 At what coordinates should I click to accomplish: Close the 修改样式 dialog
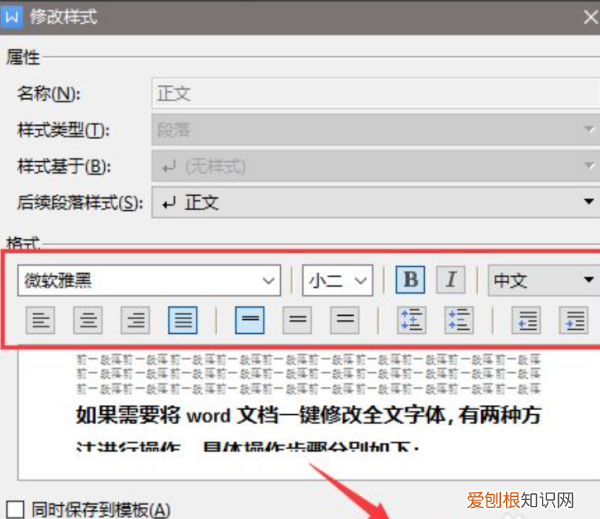click(591, 17)
